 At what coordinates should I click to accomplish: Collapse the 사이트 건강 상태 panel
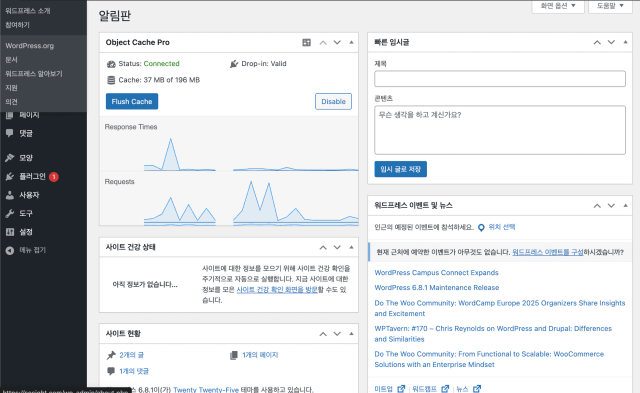point(351,247)
